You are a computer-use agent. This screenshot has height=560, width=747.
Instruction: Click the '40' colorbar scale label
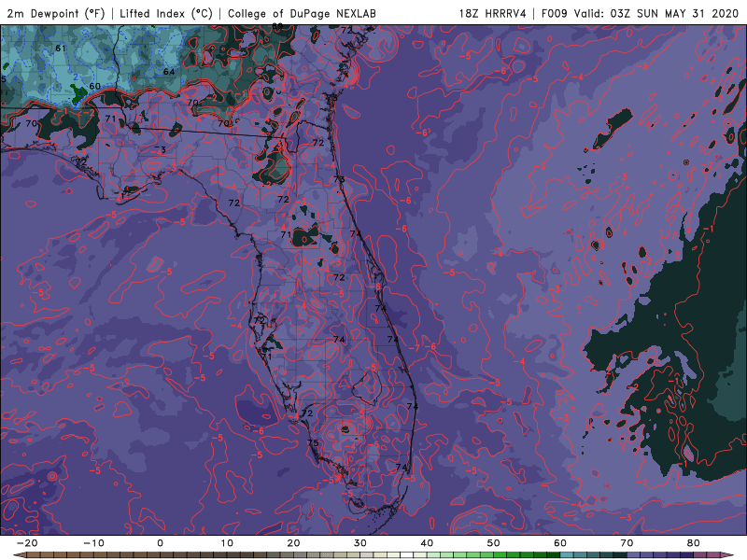427,543
